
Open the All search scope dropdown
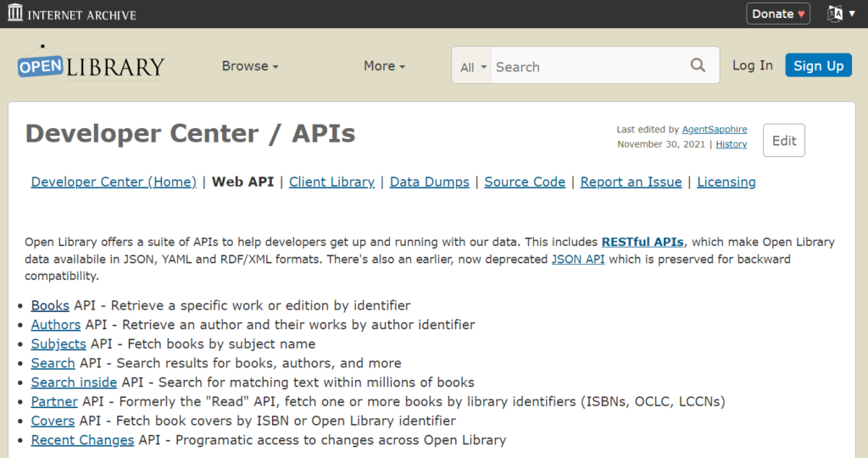(x=471, y=66)
